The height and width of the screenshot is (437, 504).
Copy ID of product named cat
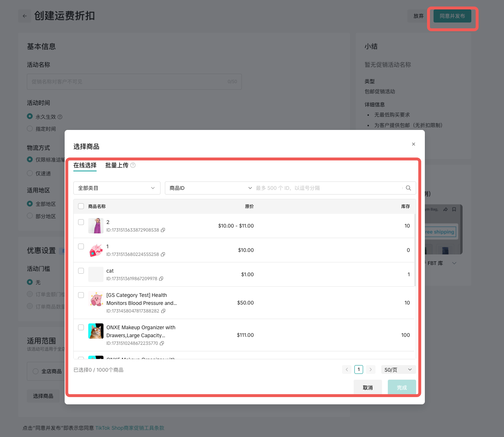pos(161,279)
